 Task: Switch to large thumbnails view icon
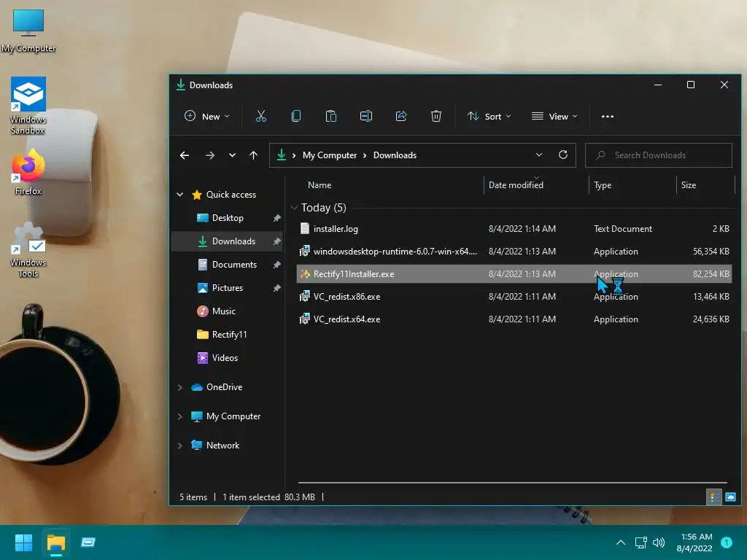(x=730, y=497)
